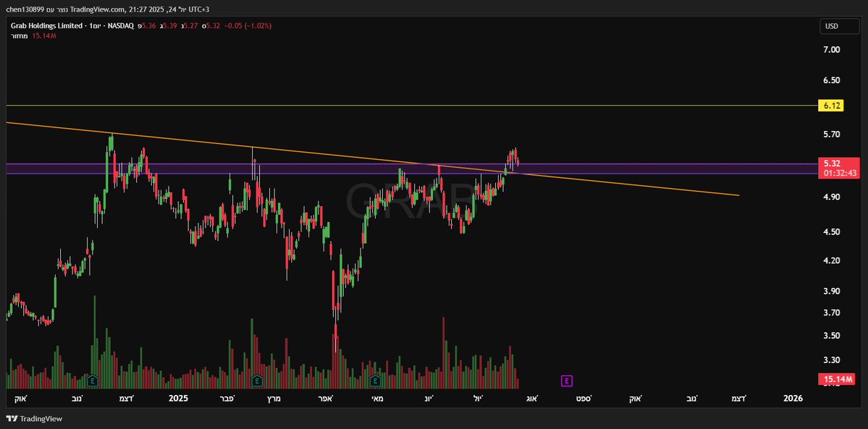Screen dimensions: 868x429
Task: Click the red 15.14M volume axis label
Action: (x=836, y=379)
